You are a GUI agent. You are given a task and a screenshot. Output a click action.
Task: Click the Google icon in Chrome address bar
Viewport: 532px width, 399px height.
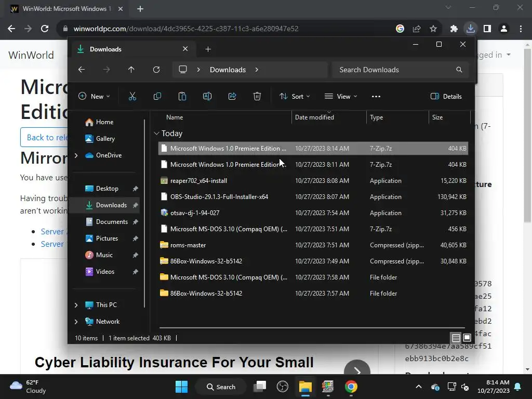point(400,29)
